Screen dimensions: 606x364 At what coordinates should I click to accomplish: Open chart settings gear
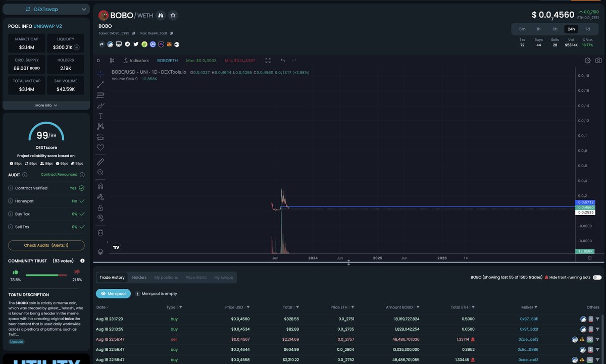click(x=588, y=60)
